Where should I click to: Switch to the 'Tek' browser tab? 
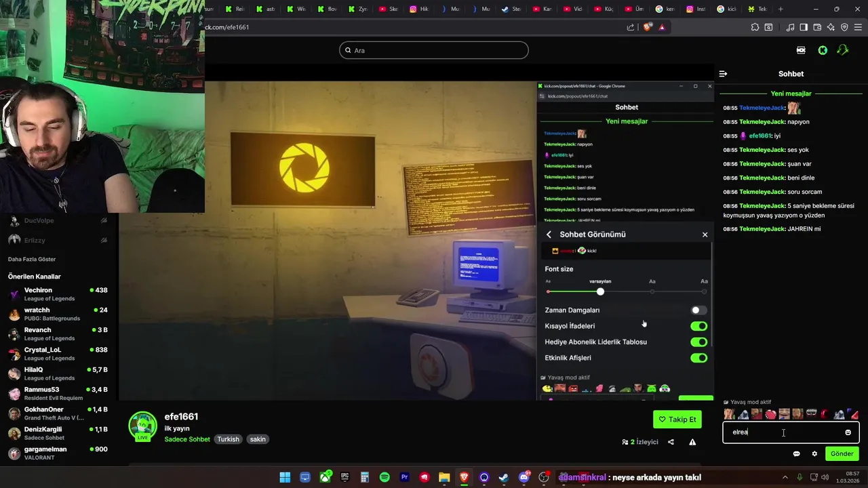click(x=757, y=9)
